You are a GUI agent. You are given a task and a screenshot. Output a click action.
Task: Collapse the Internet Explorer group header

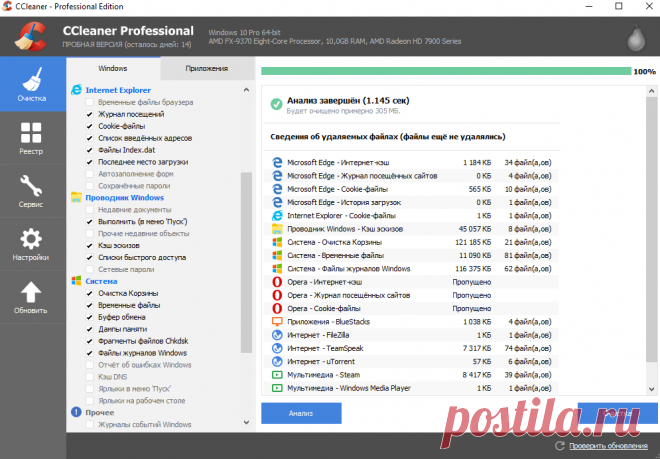118,90
